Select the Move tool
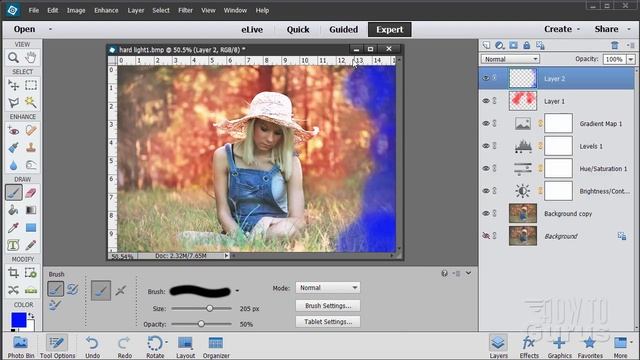Viewport: 640px width, 360px height. pos(13,85)
